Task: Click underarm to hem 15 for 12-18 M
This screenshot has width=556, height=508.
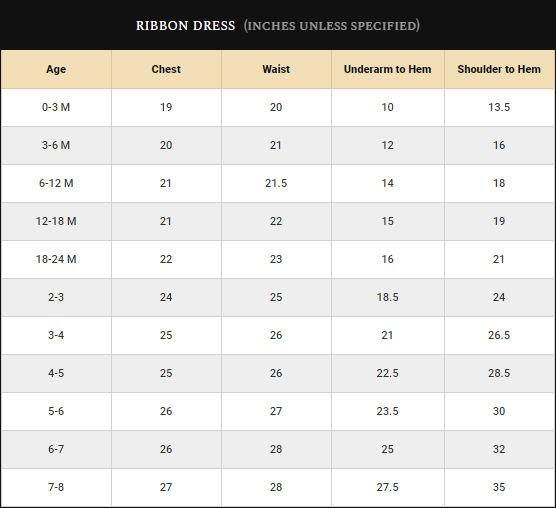Action: click(x=388, y=221)
